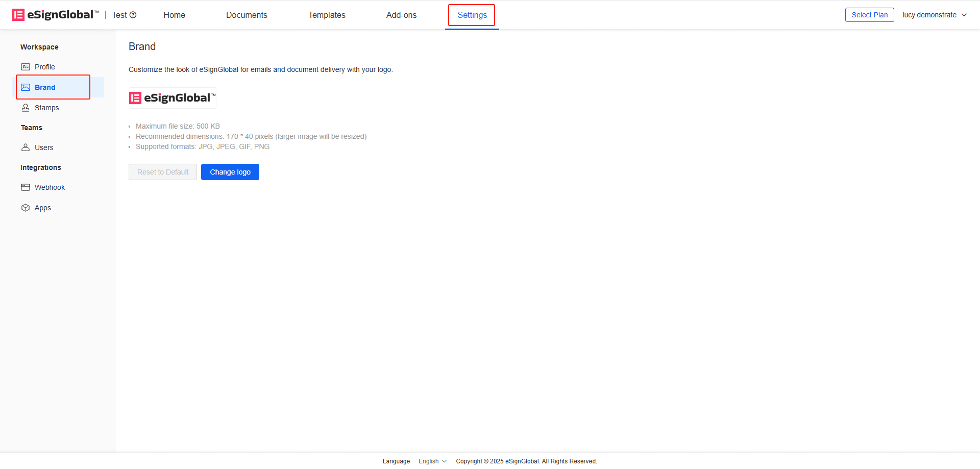Click the Brand image icon in sidebar

26,87
